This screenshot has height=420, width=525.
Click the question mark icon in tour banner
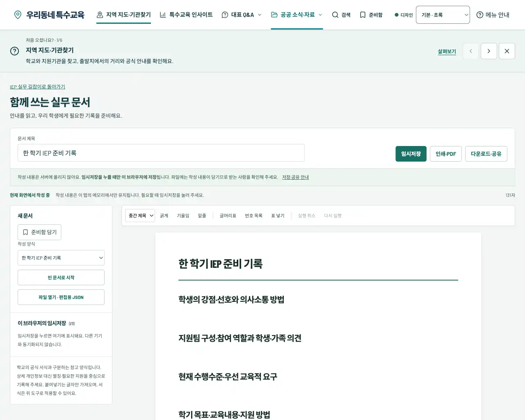click(x=14, y=51)
